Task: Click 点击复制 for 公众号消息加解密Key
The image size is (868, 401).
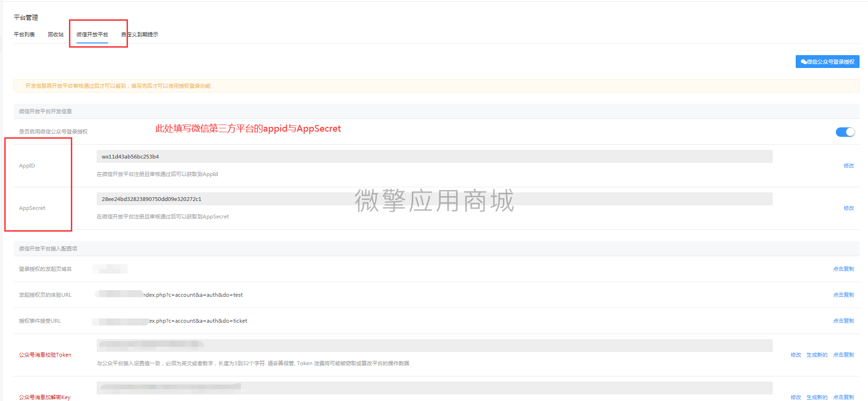Action: coord(843,397)
